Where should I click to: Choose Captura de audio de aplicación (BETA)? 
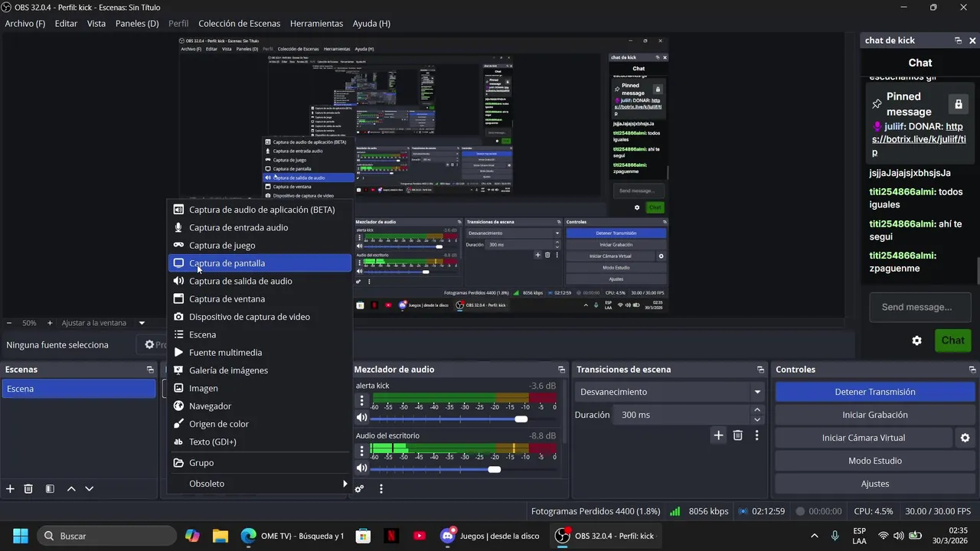tap(260, 210)
